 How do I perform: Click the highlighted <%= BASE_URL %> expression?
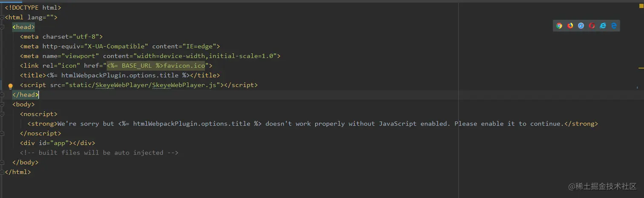tap(135, 66)
